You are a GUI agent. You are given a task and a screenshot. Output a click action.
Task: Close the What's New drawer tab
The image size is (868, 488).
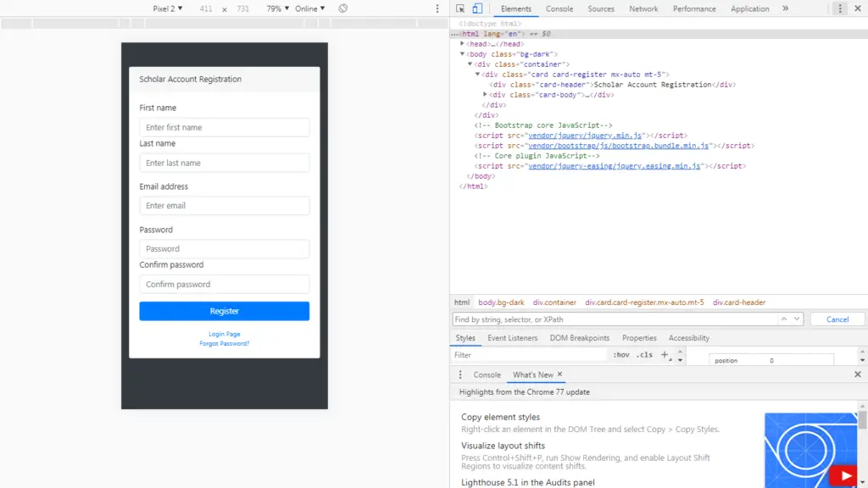[559, 374]
